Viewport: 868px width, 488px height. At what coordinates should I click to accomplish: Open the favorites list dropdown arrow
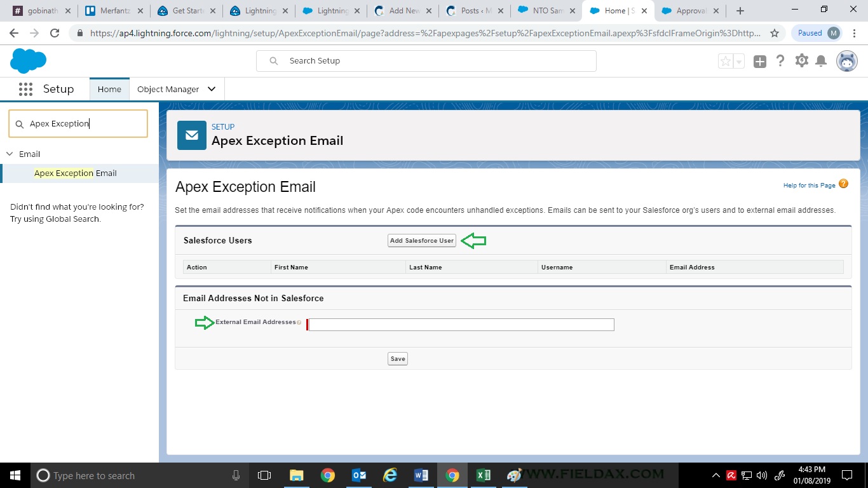click(x=738, y=61)
